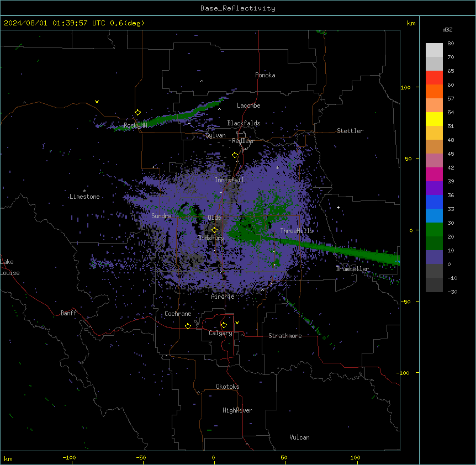The height and width of the screenshot is (465, 476).
Task: Click the Base_Reflectivity title
Action: [238, 8]
